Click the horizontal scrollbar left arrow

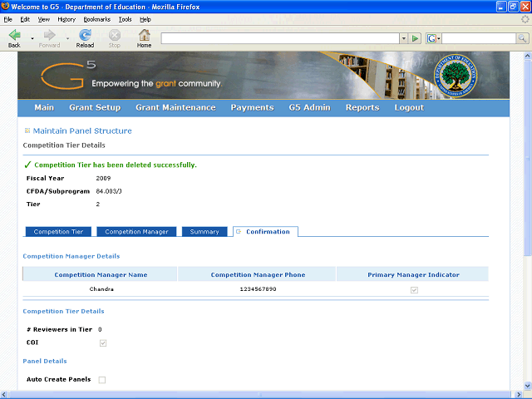click(x=4, y=395)
